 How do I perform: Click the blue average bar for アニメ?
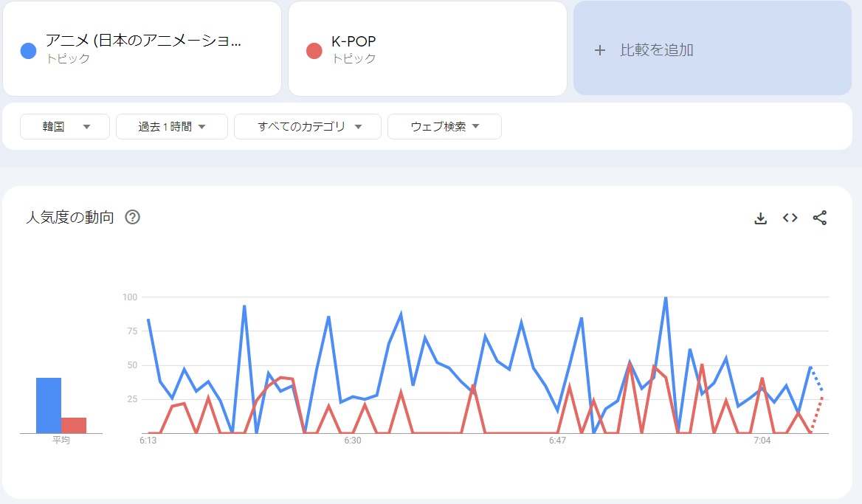point(49,406)
